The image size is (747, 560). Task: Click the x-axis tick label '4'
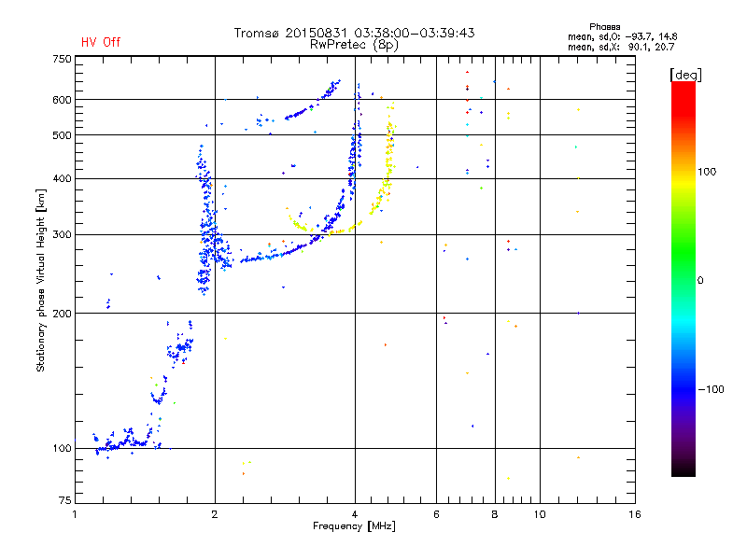(x=355, y=514)
